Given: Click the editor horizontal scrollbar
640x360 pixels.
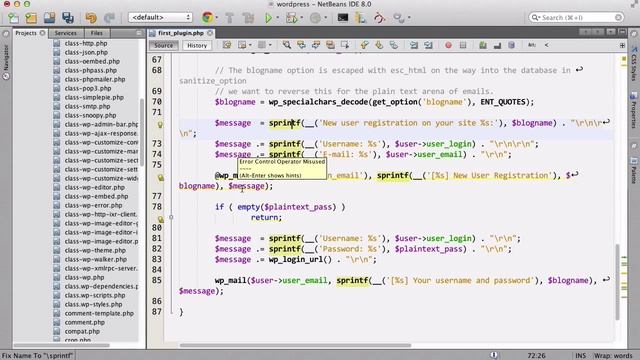Looking at the screenshot, I should point(296,345).
